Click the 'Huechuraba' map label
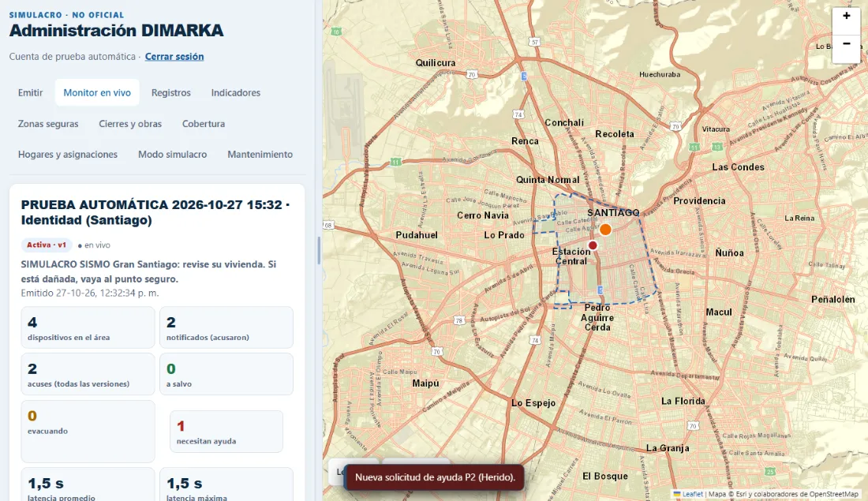Viewport: 868px width, 501px height. click(660, 74)
